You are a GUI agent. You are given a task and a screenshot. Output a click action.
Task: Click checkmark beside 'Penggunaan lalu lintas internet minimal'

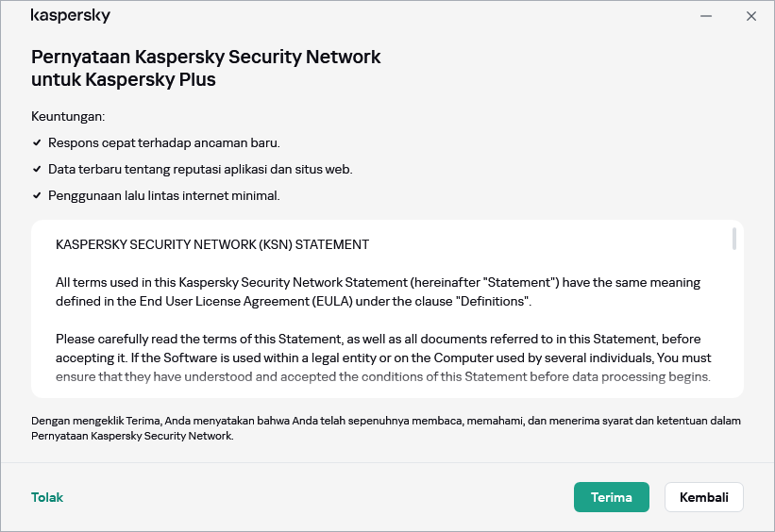37,195
